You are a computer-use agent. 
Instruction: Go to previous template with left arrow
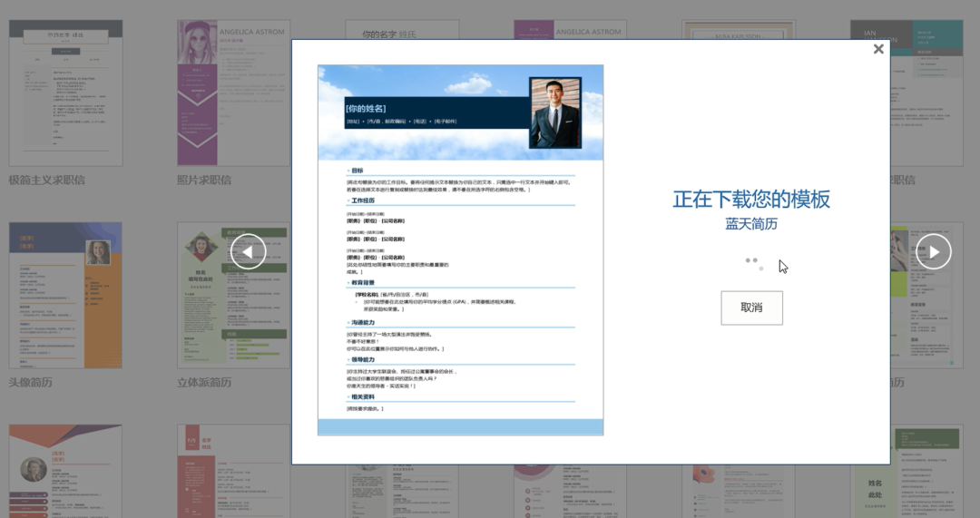248,251
